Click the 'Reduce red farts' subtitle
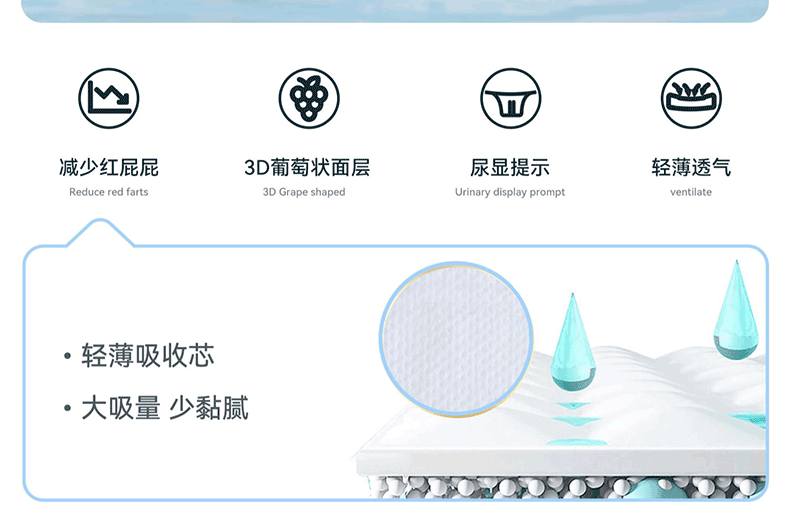 (109, 192)
